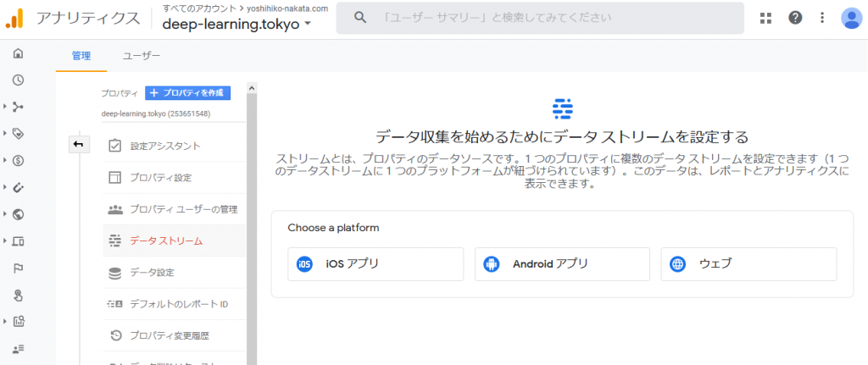Switch to the ユーザー tab
868x365 pixels.
[x=142, y=56]
